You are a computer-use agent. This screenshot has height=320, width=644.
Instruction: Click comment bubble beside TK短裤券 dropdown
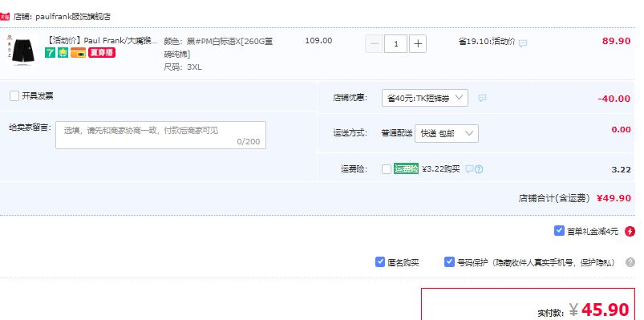tap(482, 98)
